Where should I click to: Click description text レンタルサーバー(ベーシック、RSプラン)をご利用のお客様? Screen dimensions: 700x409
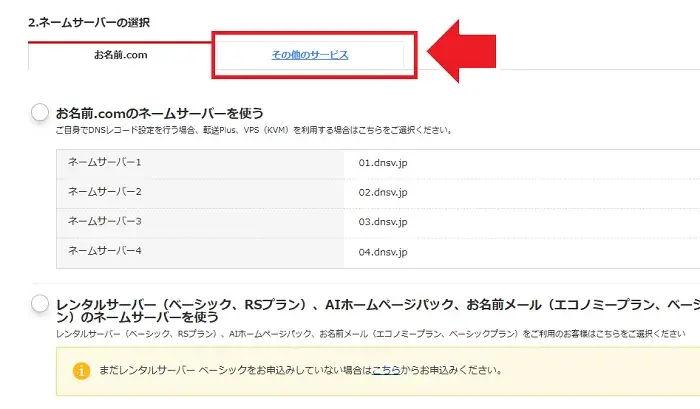click(x=371, y=334)
